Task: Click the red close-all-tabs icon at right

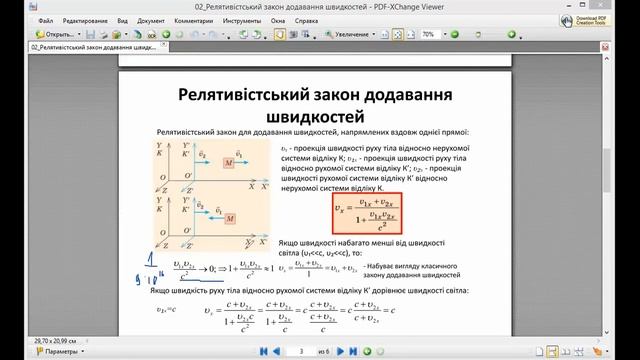Action: (x=605, y=47)
